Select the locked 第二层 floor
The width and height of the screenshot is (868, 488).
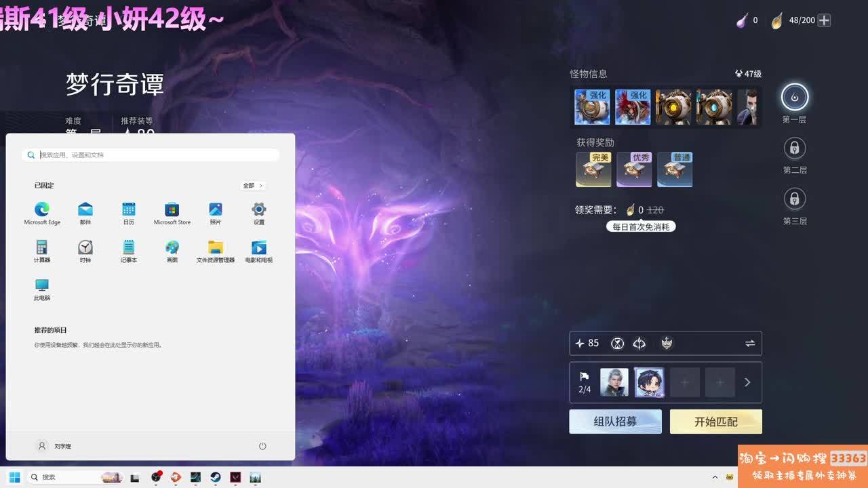(x=794, y=148)
